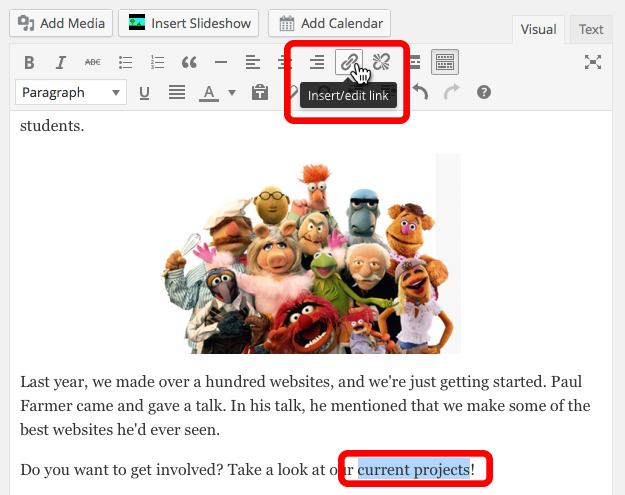Format selection as blockquote
Screen dimensions: 625x495
[x=189, y=63]
